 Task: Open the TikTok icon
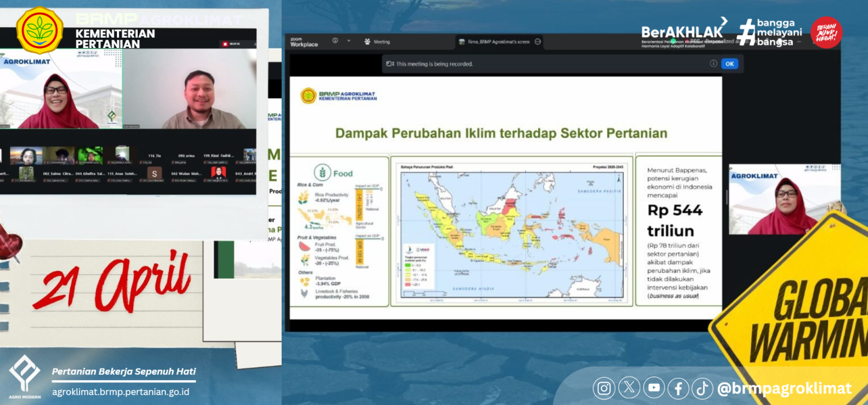tap(702, 388)
